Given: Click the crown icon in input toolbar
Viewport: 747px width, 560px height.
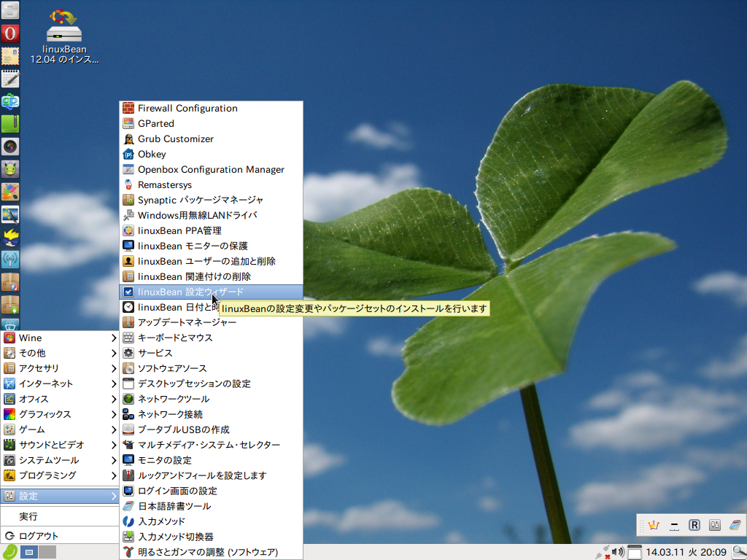Looking at the screenshot, I should tap(653, 525).
